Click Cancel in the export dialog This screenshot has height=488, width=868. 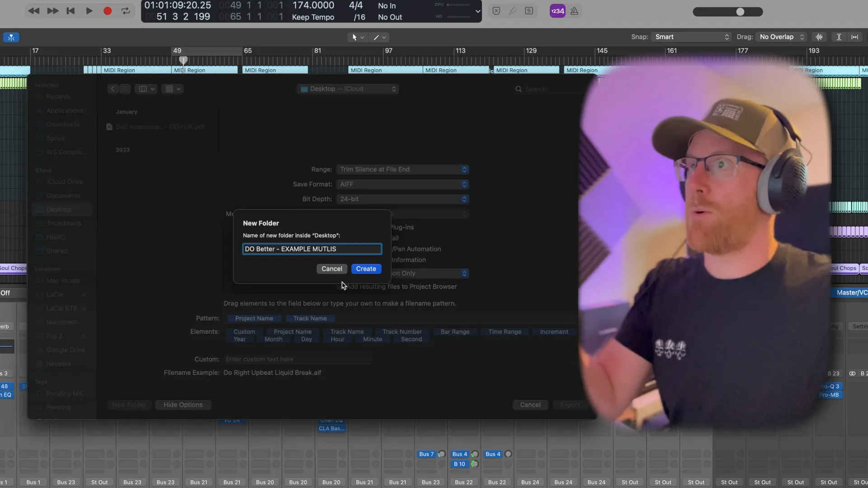530,405
